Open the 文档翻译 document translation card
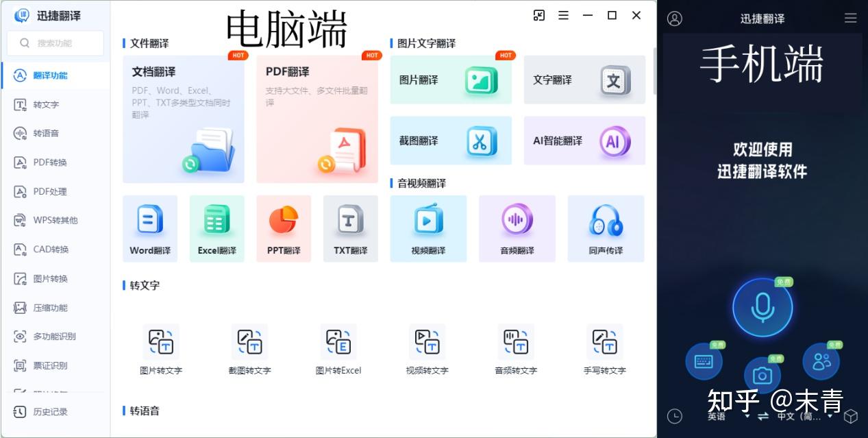868x438 pixels. click(x=183, y=119)
